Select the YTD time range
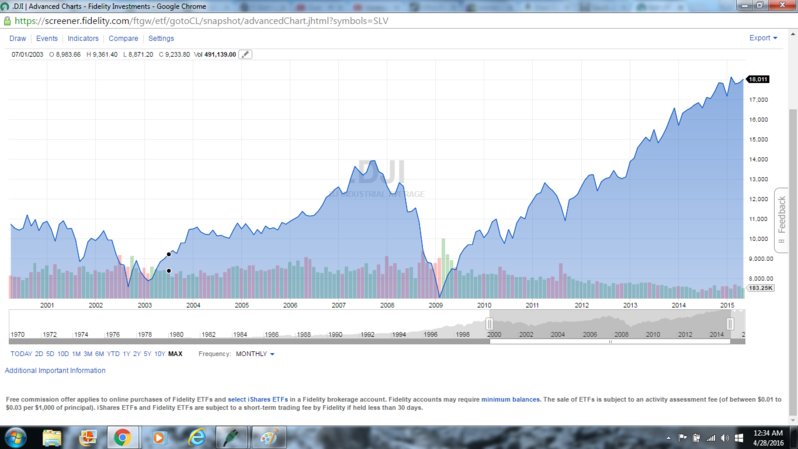This screenshot has width=798, height=449. (x=113, y=354)
